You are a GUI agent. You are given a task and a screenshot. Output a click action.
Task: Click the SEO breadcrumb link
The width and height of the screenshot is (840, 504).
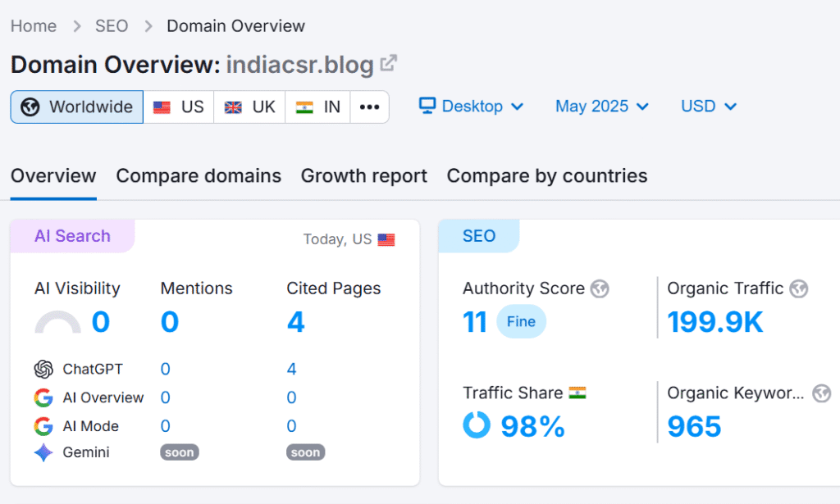tap(112, 25)
